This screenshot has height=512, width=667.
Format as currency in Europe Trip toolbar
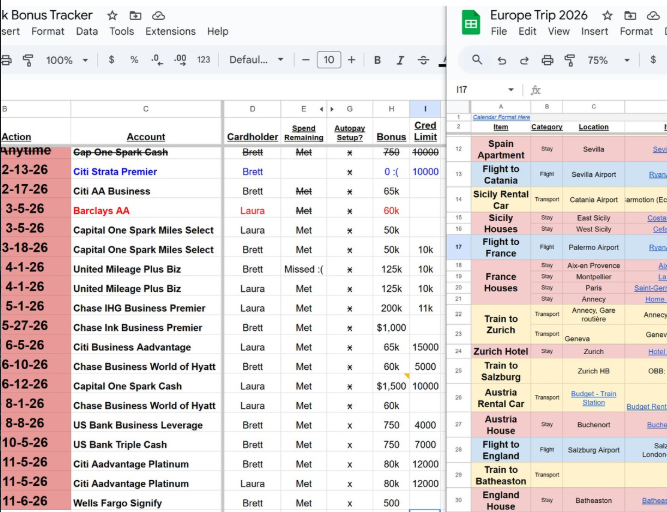click(653, 60)
